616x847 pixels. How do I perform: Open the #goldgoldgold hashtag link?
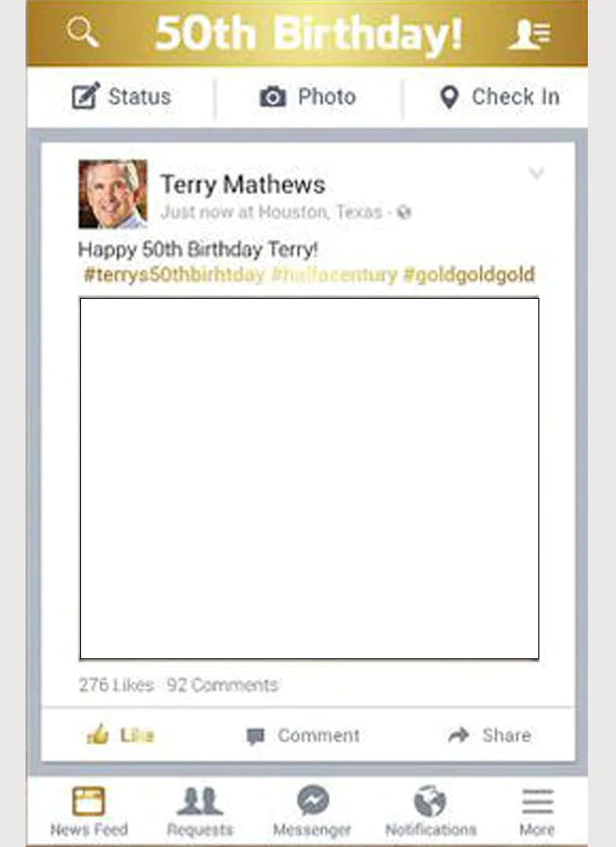click(469, 274)
